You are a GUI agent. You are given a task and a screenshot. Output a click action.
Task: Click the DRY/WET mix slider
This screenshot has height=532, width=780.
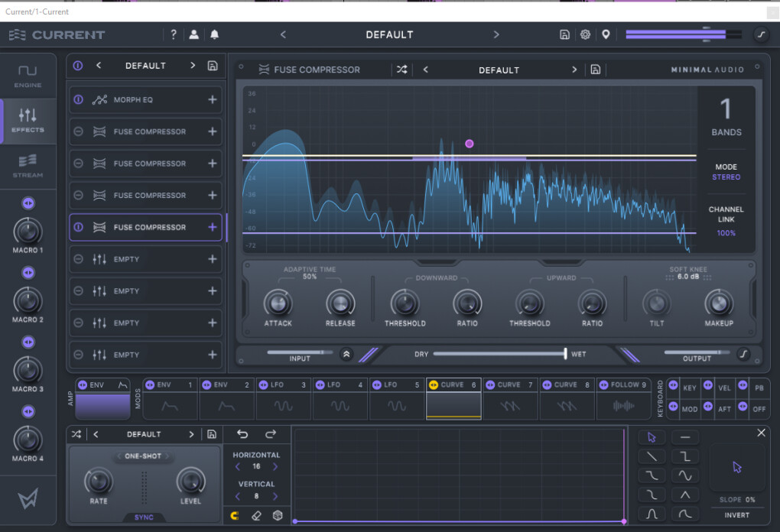(x=500, y=353)
